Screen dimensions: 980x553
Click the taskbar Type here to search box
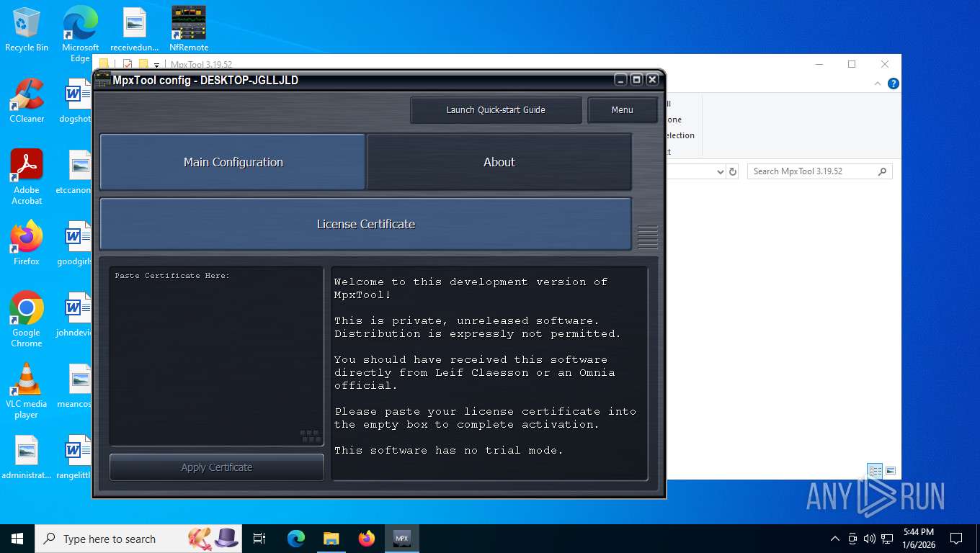[x=138, y=539]
